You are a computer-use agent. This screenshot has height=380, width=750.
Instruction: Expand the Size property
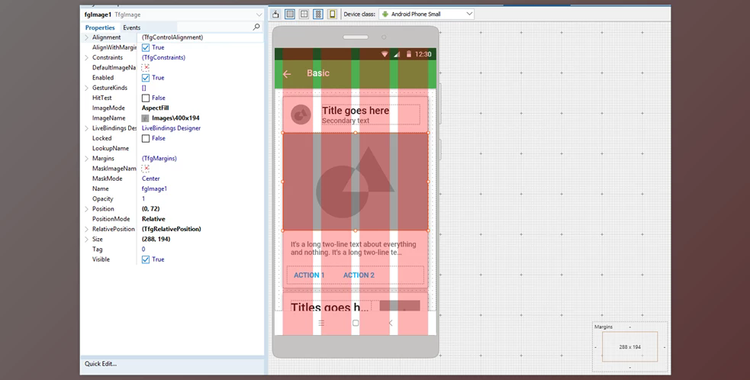(87, 239)
